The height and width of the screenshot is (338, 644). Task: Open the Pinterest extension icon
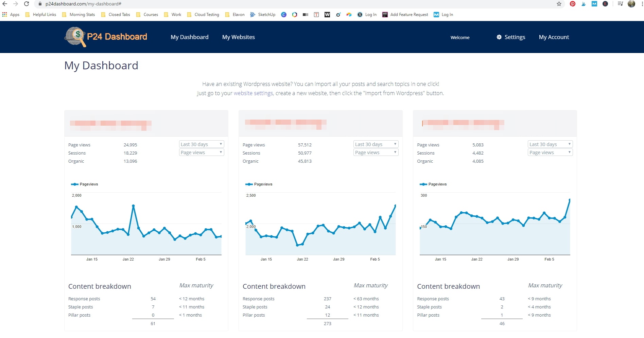[573, 4]
